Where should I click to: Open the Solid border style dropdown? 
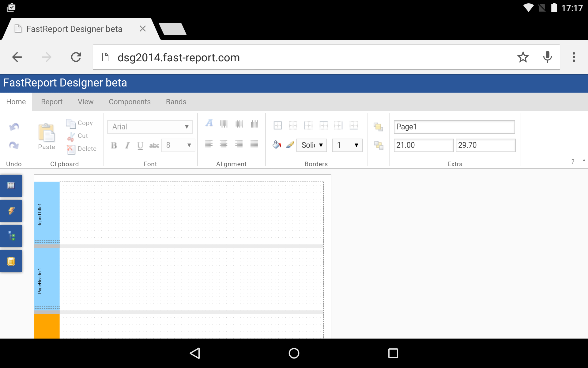pos(312,145)
